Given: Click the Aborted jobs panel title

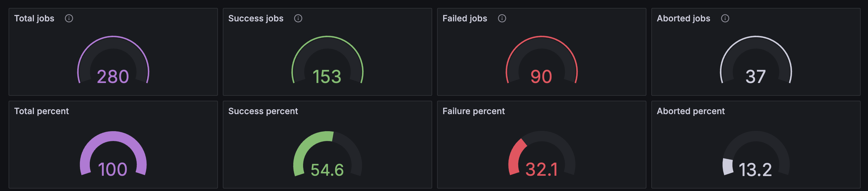Looking at the screenshot, I should 683,19.
